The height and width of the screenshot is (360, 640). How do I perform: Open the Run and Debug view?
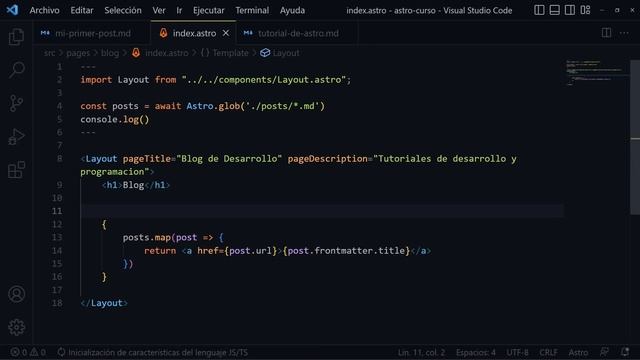click(16, 137)
